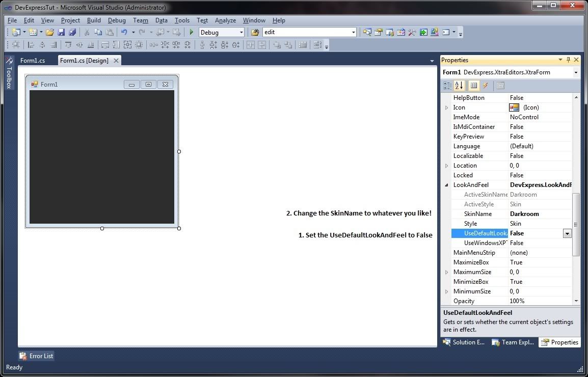Image resolution: width=588 pixels, height=377 pixels.
Task: Click the Save All toolbar icon
Action: (x=72, y=32)
